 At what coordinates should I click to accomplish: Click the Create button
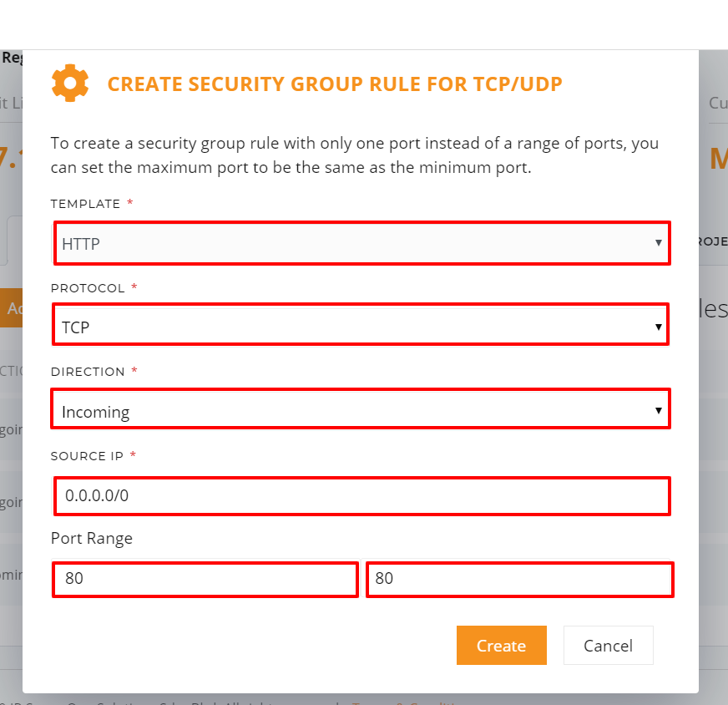click(502, 645)
